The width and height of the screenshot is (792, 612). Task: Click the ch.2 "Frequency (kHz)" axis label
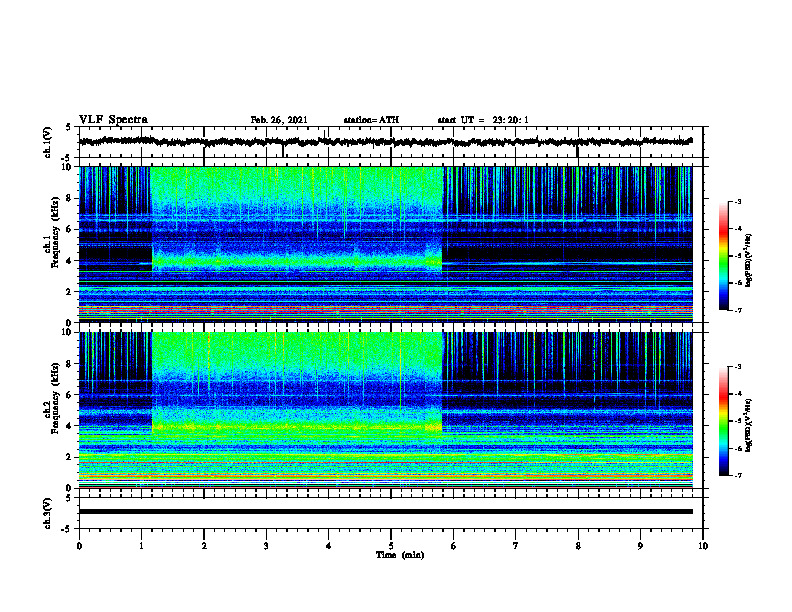56,398
